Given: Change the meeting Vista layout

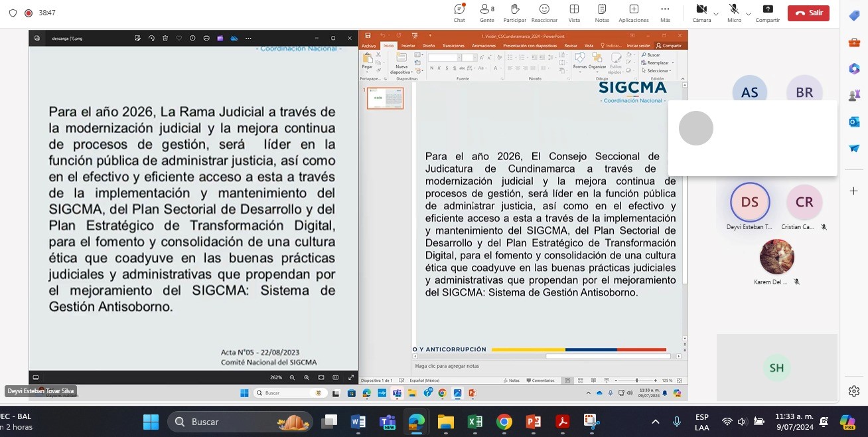Looking at the screenshot, I should tap(574, 13).
